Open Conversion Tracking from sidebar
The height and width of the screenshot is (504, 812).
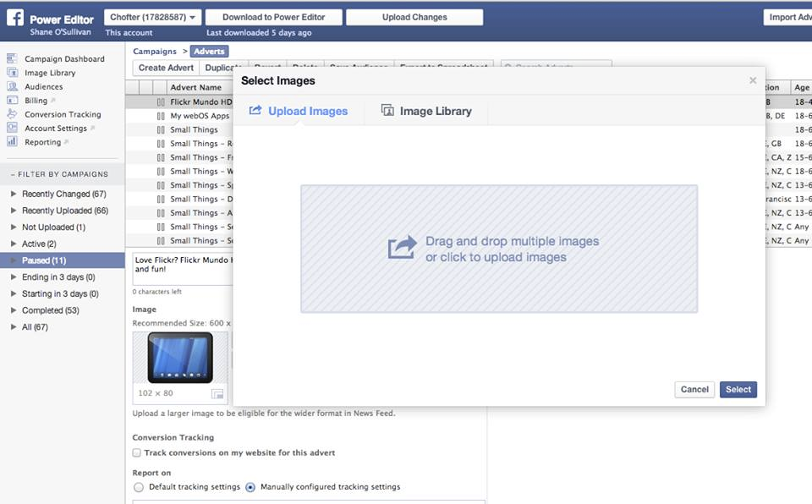coord(63,114)
